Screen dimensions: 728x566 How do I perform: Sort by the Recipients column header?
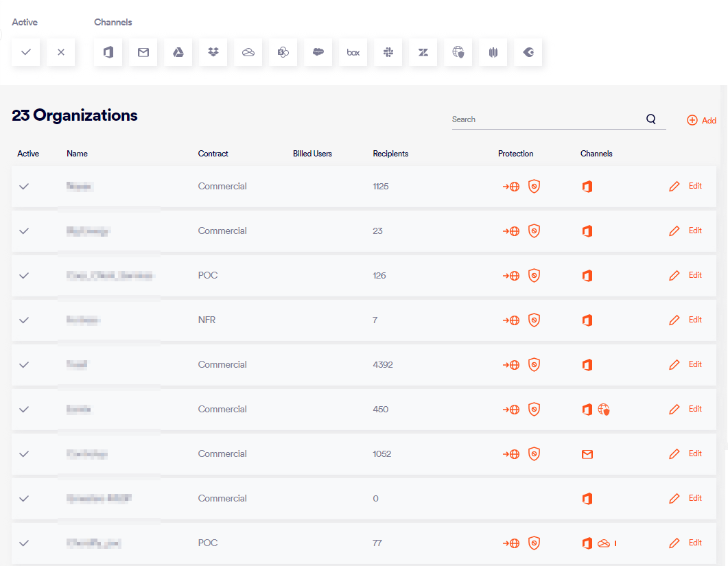390,154
